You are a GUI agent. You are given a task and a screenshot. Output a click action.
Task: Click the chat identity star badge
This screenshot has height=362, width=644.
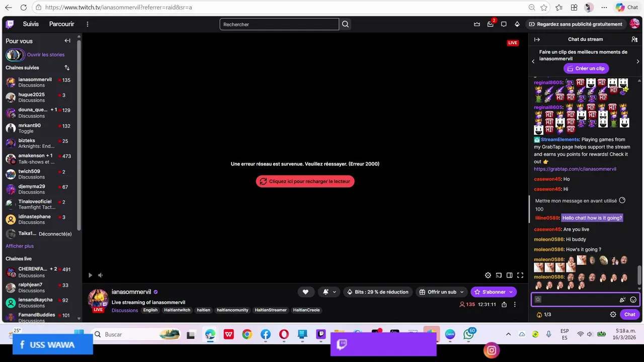538,300
